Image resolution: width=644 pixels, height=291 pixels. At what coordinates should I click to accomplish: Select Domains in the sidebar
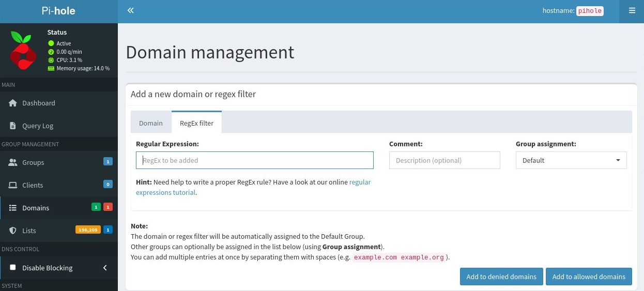[x=59, y=208]
